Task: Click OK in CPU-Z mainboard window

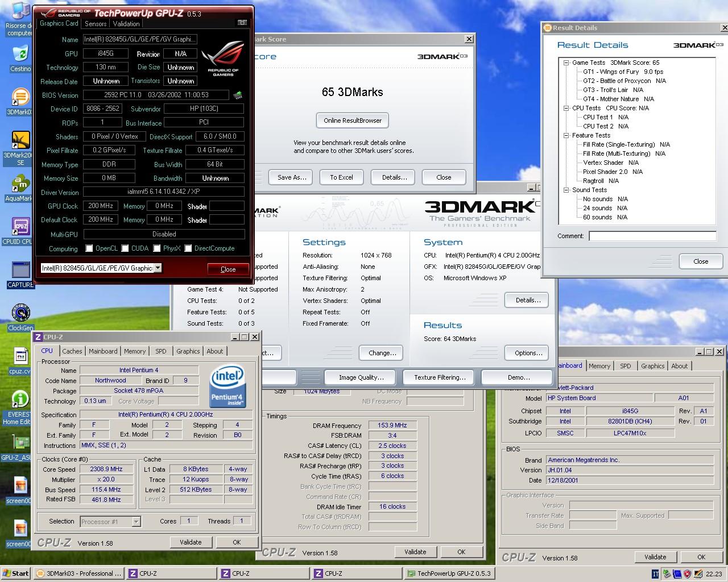Action: pos(701,557)
